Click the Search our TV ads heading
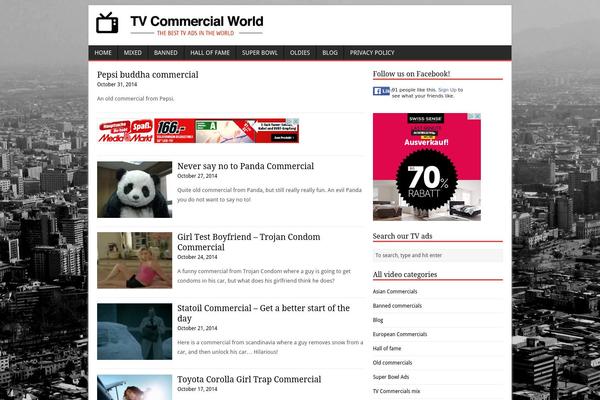Image resolution: width=600 pixels, height=400 pixels. 403,236
